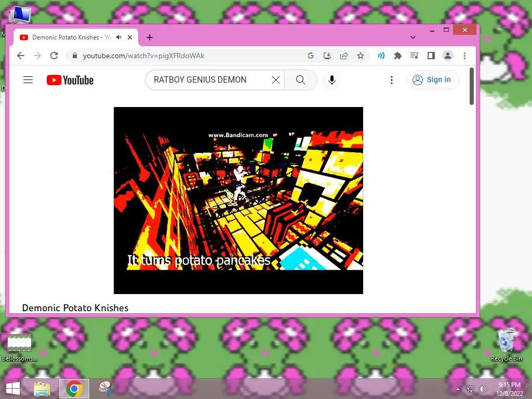Open the Chrome three-dot menu
This screenshot has height=399, width=532.
click(464, 56)
